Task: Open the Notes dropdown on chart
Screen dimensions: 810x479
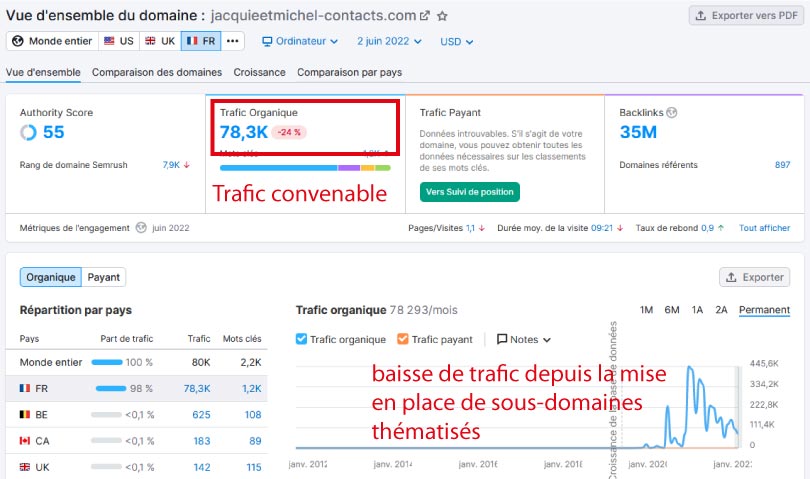Action: [x=524, y=339]
